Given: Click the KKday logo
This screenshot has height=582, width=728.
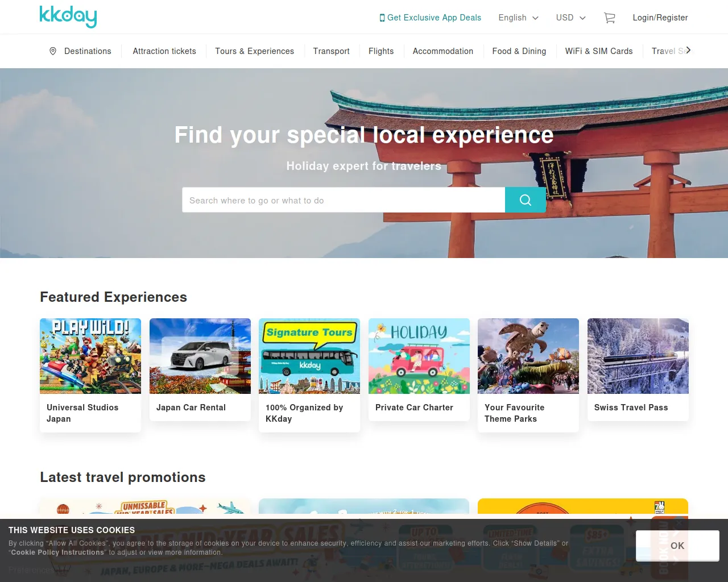Looking at the screenshot, I should pos(68,16).
